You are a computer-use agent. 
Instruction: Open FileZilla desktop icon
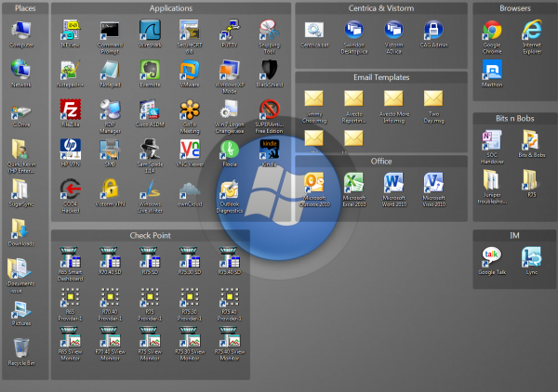(x=70, y=110)
